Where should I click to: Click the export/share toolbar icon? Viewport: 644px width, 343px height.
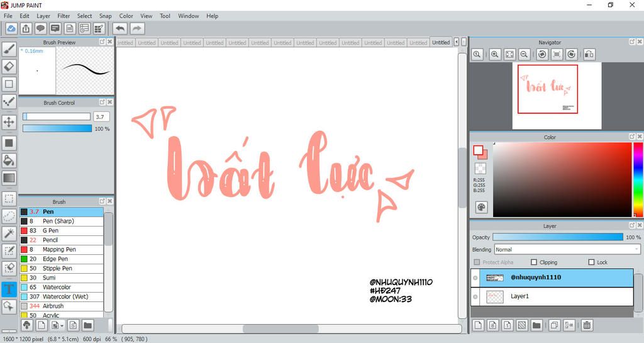click(x=26, y=28)
